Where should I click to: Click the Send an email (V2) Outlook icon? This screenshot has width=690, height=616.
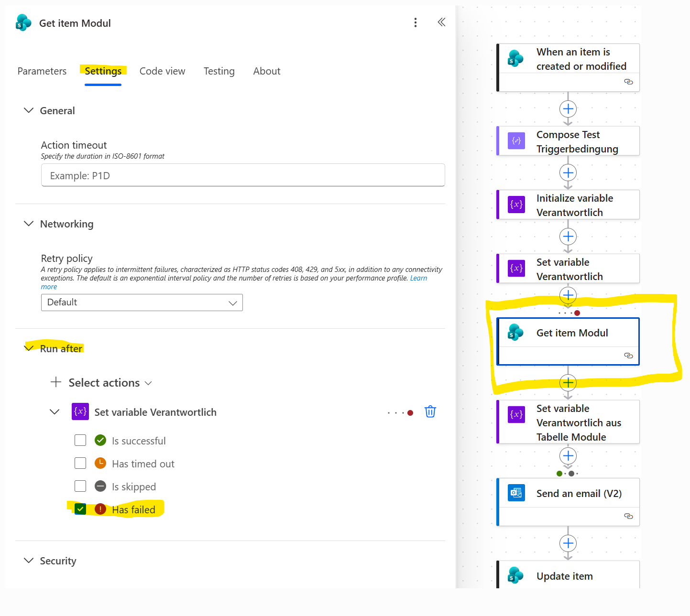click(516, 493)
